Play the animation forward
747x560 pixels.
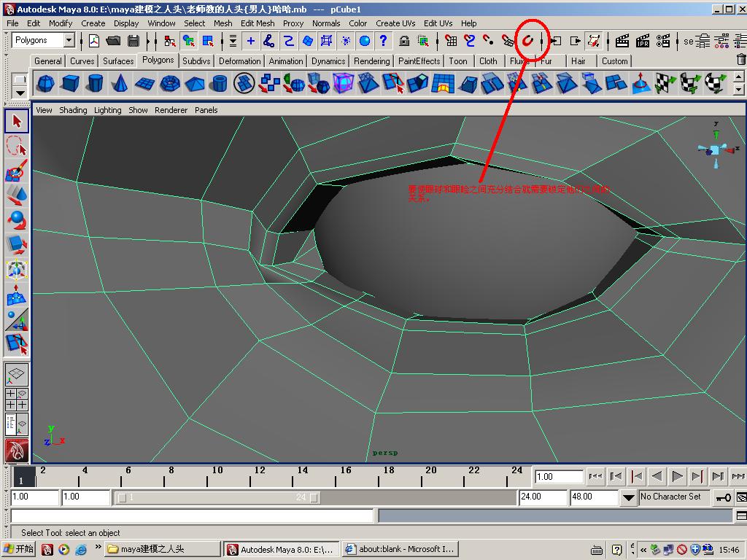(677, 475)
